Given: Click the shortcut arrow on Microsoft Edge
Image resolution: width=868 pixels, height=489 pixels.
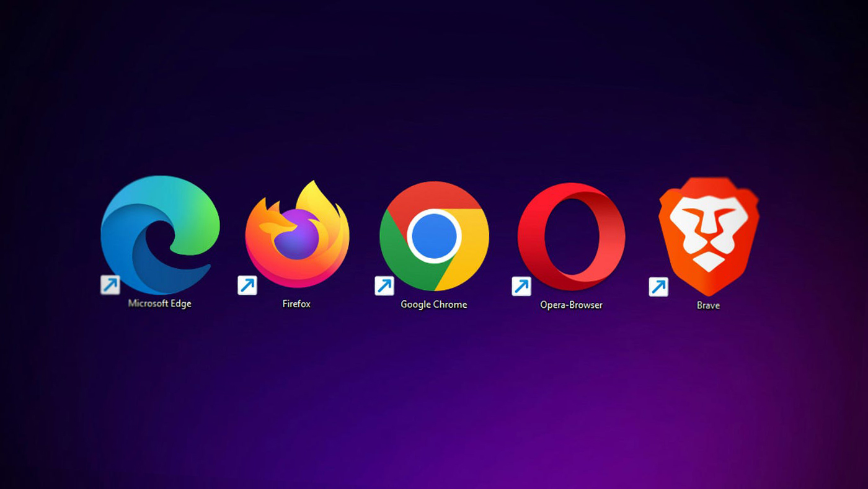Looking at the screenshot, I should tap(110, 285).
